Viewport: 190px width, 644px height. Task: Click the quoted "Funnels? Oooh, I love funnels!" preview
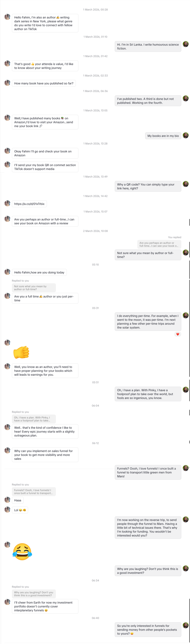point(34,492)
